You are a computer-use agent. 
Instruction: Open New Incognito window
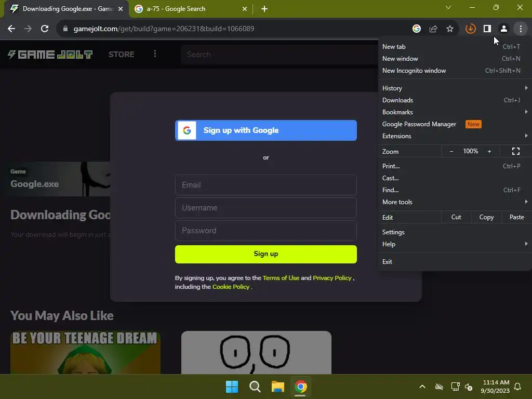(455, 70)
